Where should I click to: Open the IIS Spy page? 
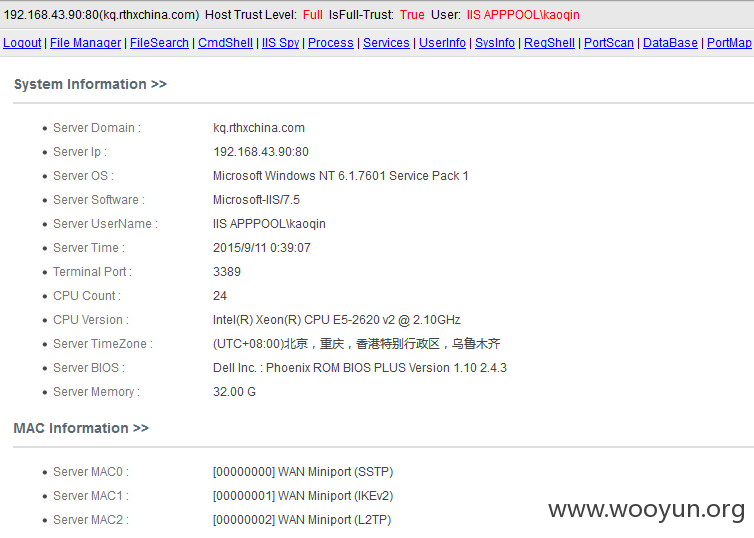280,43
